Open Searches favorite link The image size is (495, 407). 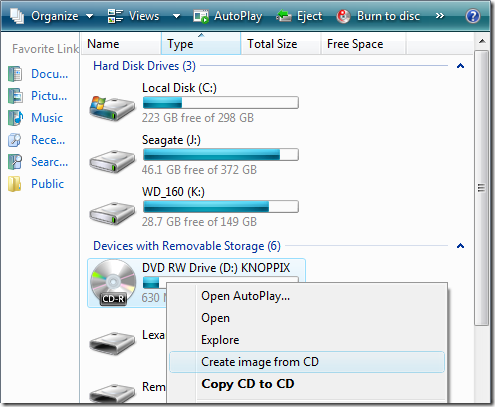point(49,162)
